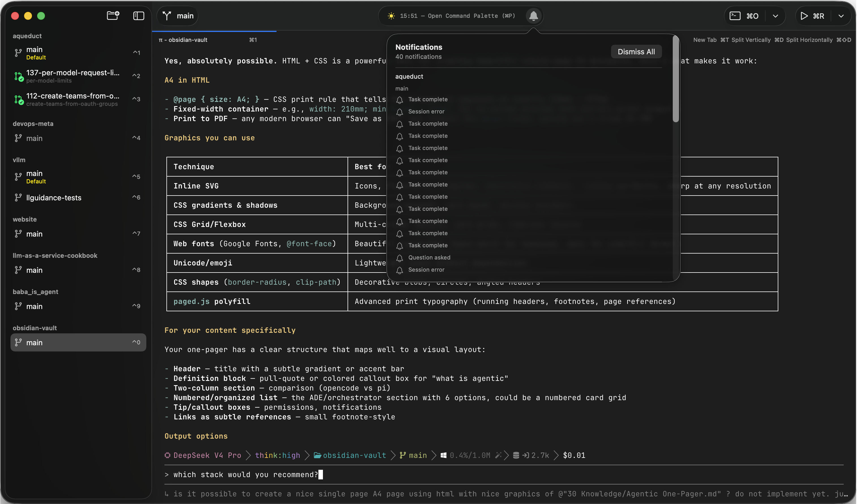857x504 pixels.
Task: Click branch icon beside llguidance-tests
Action: [18, 198]
